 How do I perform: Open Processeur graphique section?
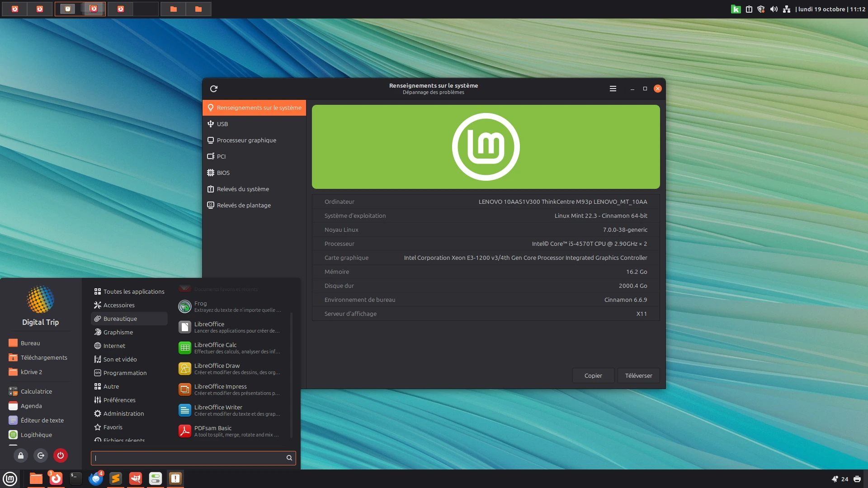coord(254,140)
